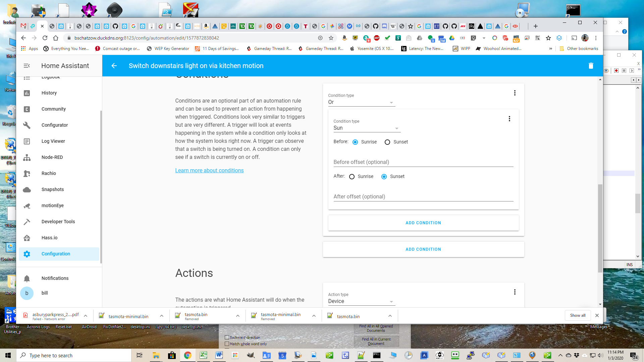This screenshot has width=644, height=362.
Task: Click inner ADD CONDITION button
Action: pos(423,223)
